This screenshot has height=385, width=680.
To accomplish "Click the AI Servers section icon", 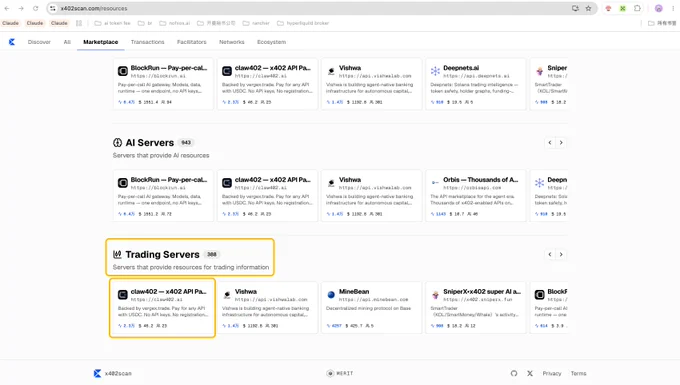I will coord(117,143).
